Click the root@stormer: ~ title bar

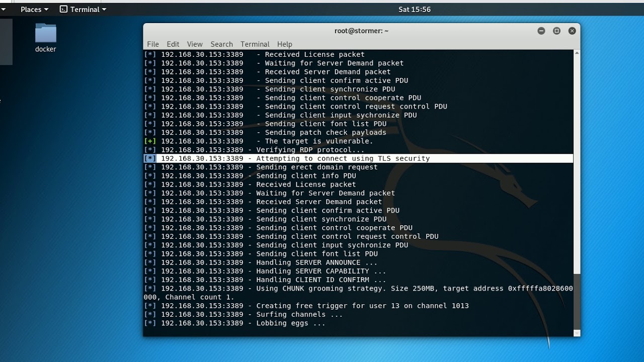[361, 31]
